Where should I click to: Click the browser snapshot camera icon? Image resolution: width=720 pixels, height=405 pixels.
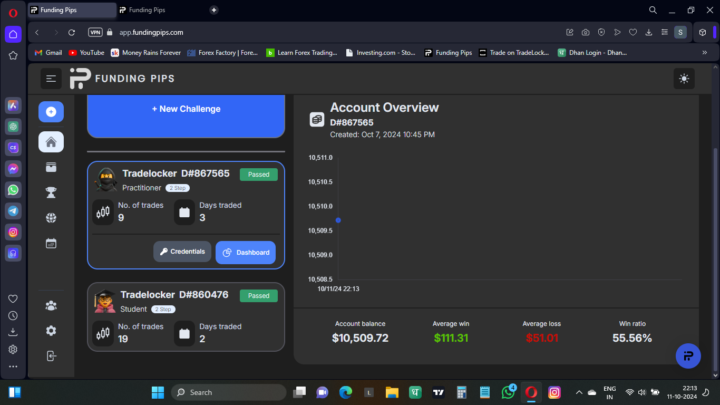click(x=585, y=33)
